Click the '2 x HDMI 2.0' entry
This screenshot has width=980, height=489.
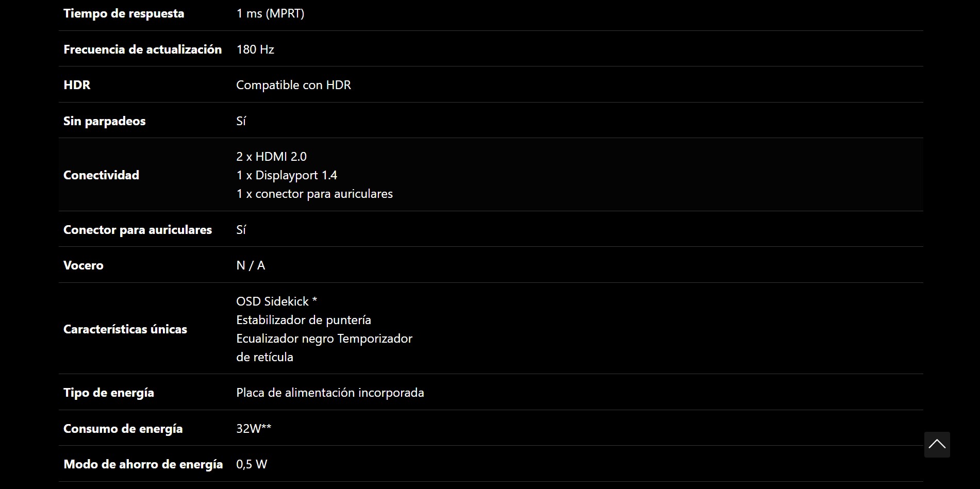271,157
